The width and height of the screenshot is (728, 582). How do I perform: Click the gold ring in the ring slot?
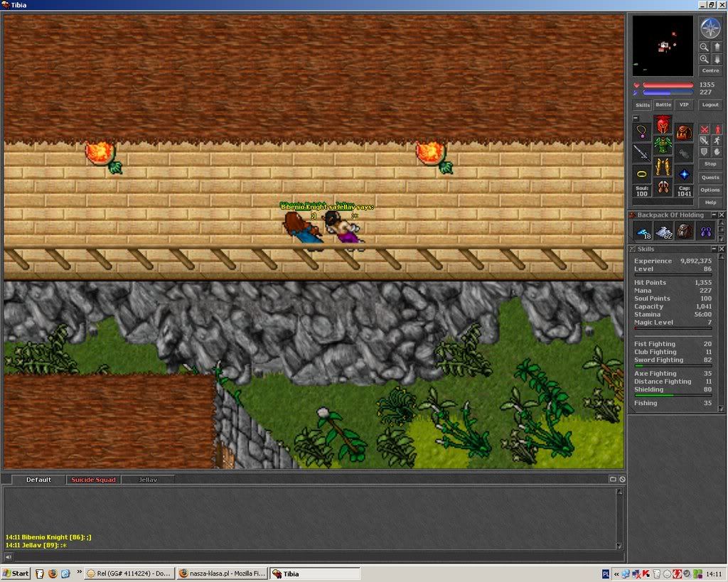tap(642, 175)
